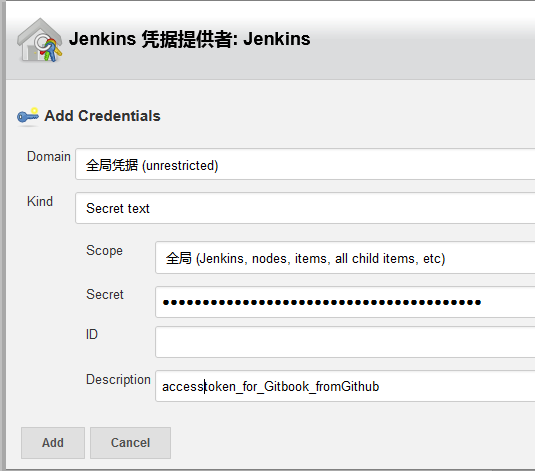Click the Secret password field
Image resolution: width=535 pixels, height=471 pixels.
[x=345, y=302]
